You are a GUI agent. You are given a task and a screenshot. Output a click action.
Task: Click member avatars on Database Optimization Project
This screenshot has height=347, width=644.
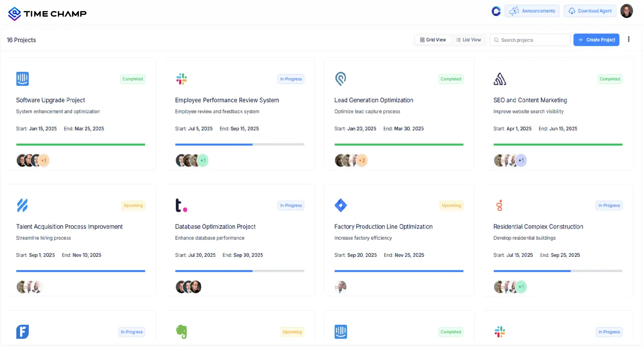click(x=188, y=287)
